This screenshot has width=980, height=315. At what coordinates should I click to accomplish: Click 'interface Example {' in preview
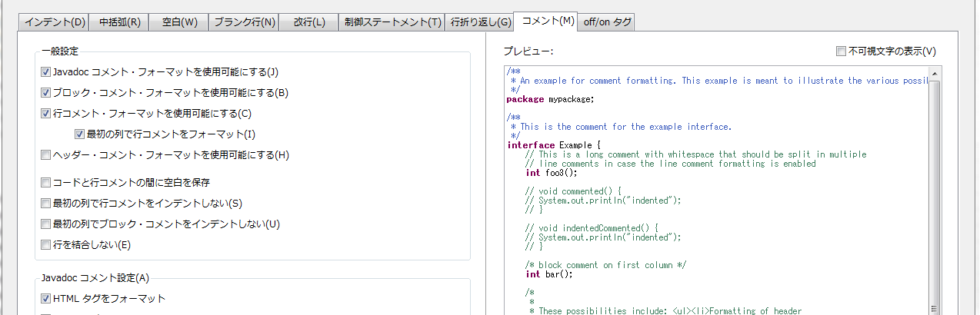(x=554, y=145)
